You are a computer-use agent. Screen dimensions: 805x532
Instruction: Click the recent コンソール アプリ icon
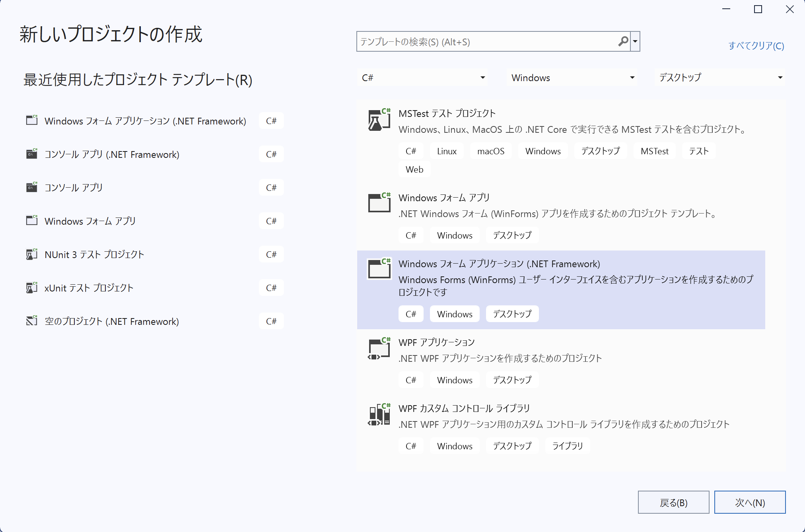click(32, 187)
